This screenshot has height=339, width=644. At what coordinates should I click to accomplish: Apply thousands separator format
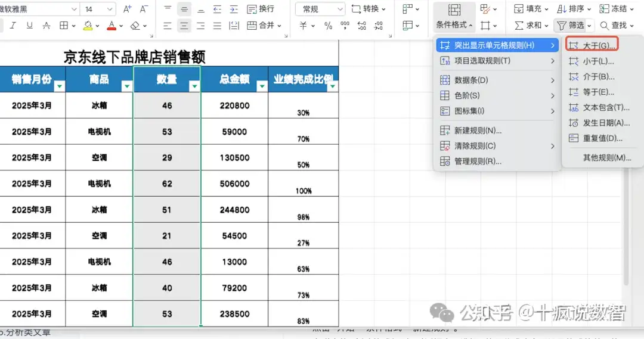coord(345,26)
